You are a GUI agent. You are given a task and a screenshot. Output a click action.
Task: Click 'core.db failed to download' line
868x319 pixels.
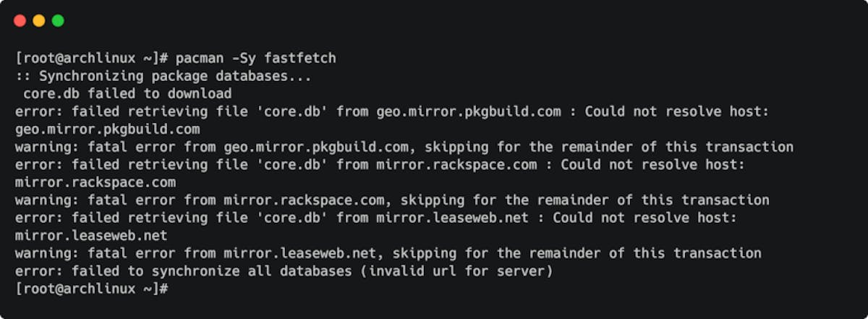coord(127,94)
